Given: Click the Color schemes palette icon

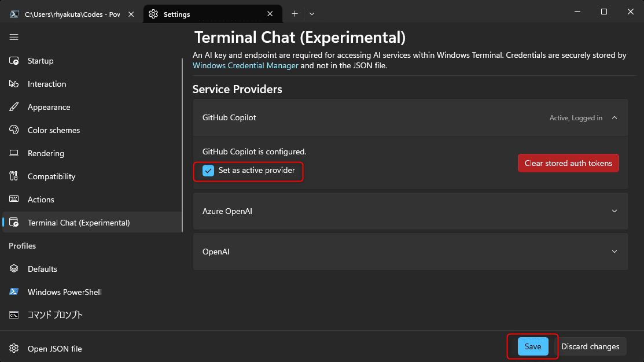Looking at the screenshot, I should [14, 130].
